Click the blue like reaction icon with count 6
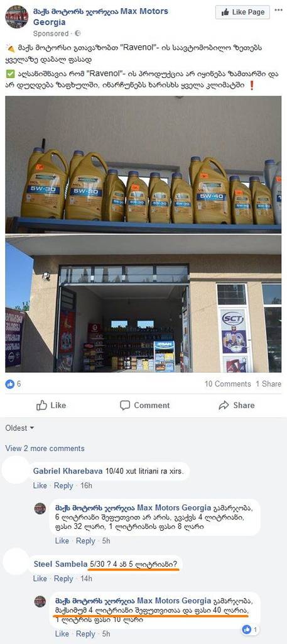 pyautogui.click(x=10, y=384)
